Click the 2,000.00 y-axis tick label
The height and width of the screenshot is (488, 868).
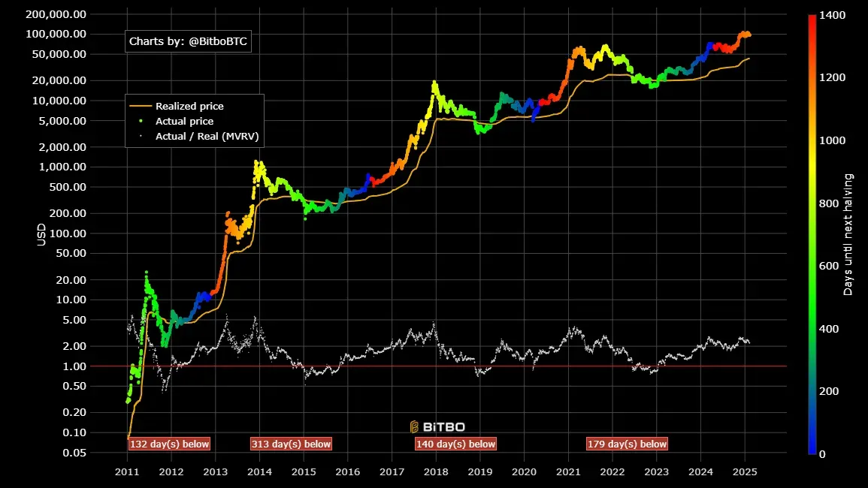[x=62, y=146]
